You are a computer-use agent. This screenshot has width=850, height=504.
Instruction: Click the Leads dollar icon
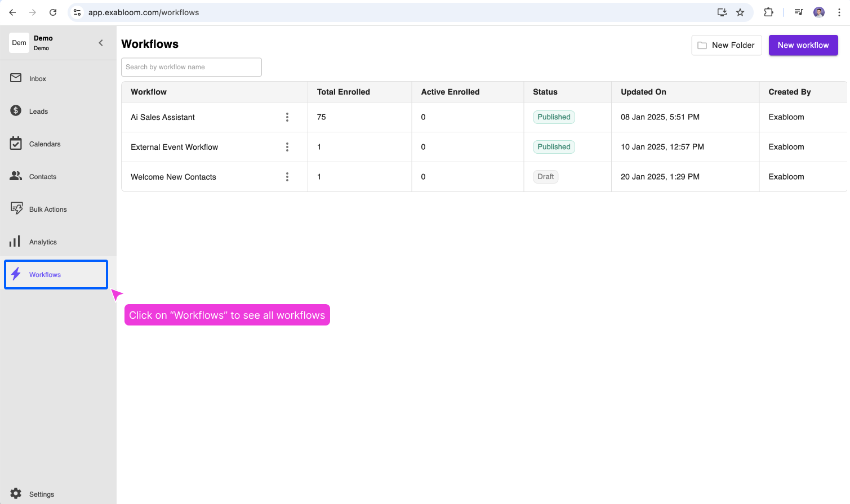[x=16, y=111]
